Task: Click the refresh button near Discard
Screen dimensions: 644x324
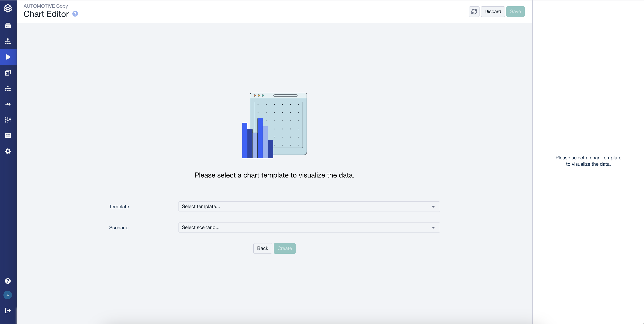Action: point(474,12)
